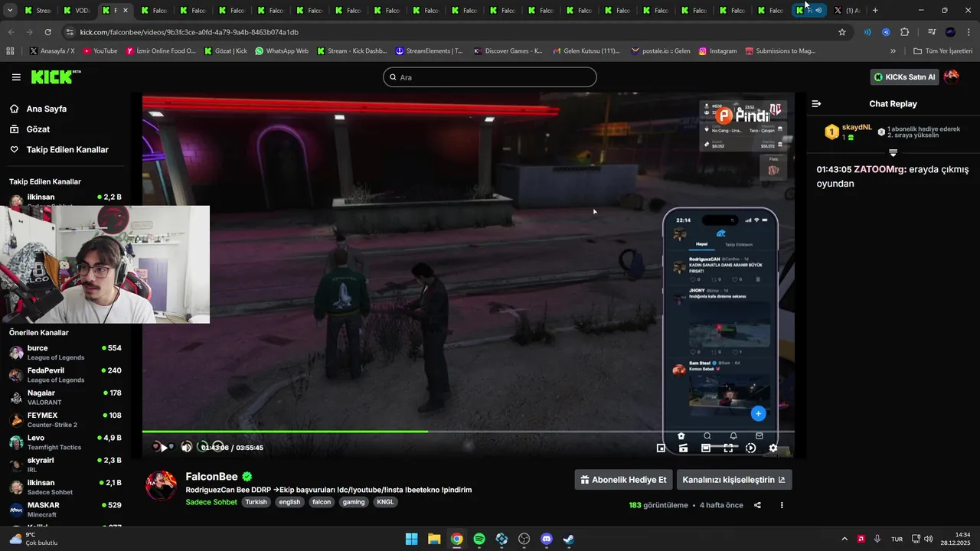980x551 pixels.
Task: Open the hamburger sidebar menu
Action: click(16, 77)
